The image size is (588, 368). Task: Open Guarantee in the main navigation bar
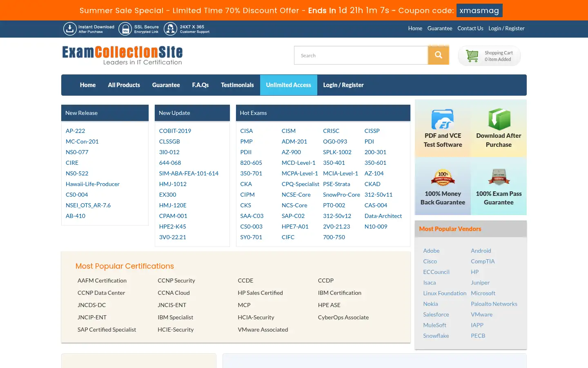[x=166, y=85]
